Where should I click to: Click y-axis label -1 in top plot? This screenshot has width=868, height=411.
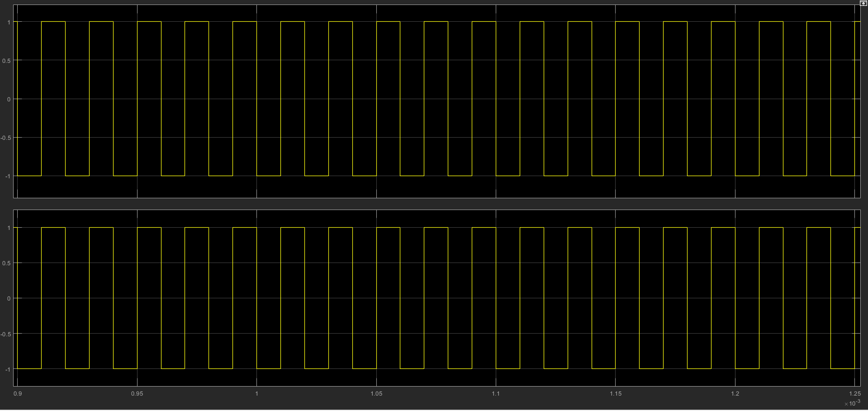coord(7,176)
